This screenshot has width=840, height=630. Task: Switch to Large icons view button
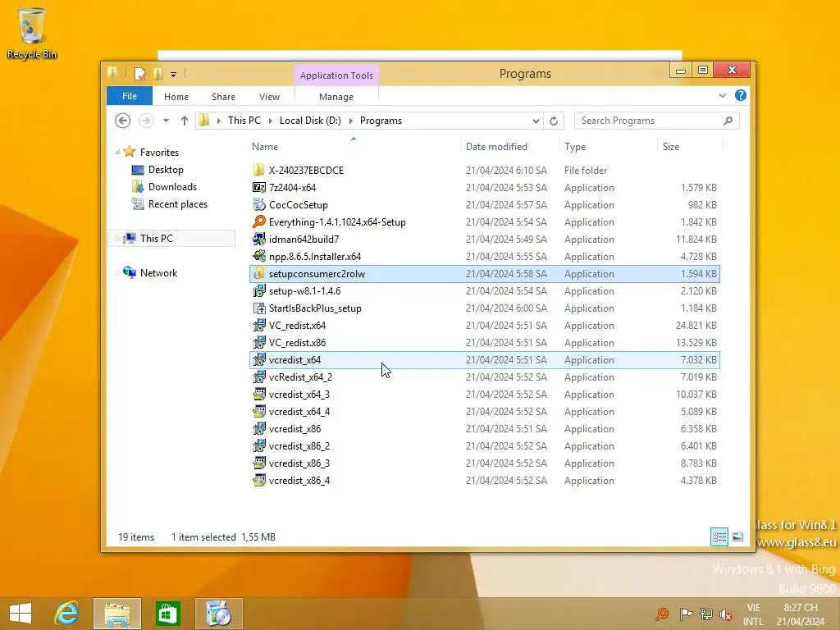(737, 536)
